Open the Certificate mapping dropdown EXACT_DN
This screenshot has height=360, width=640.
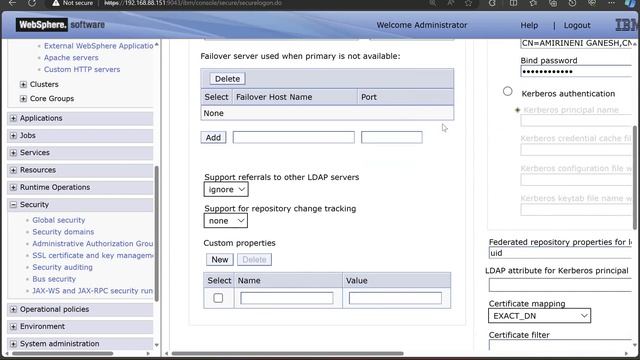click(x=539, y=316)
